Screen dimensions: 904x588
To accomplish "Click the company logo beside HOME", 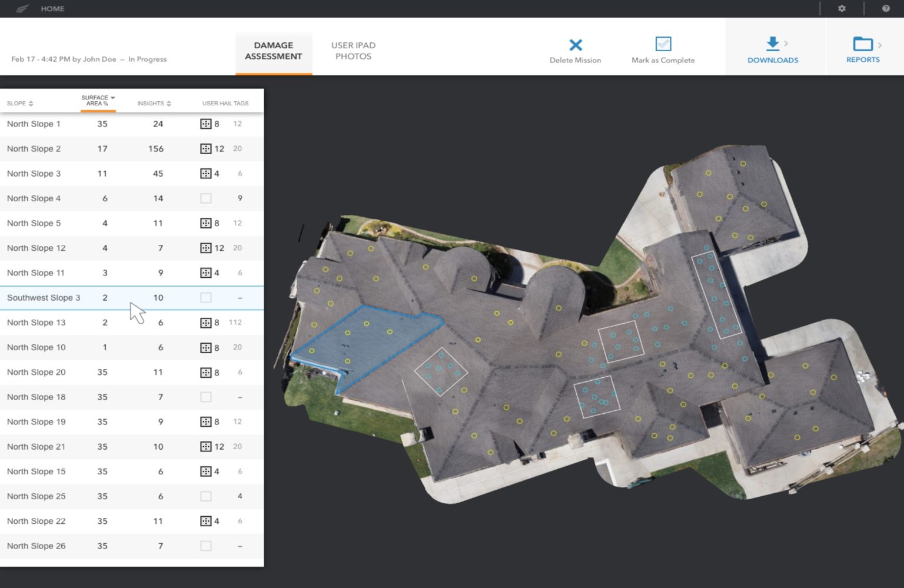I will 22,8.
